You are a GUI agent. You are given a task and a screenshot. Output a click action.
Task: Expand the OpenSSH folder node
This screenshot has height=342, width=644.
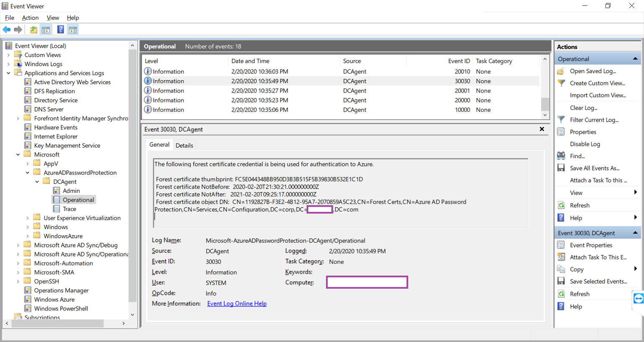(x=18, y=281)
